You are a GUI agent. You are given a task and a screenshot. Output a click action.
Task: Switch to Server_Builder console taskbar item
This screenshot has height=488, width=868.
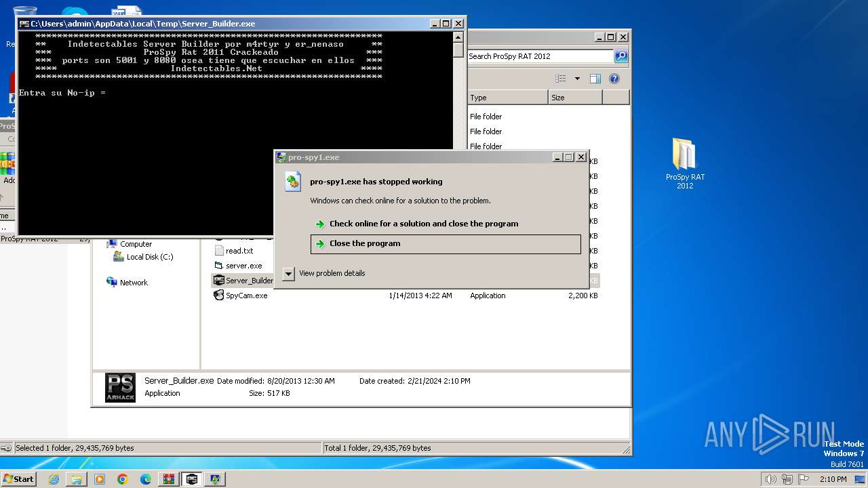click(x=192, y=479)
